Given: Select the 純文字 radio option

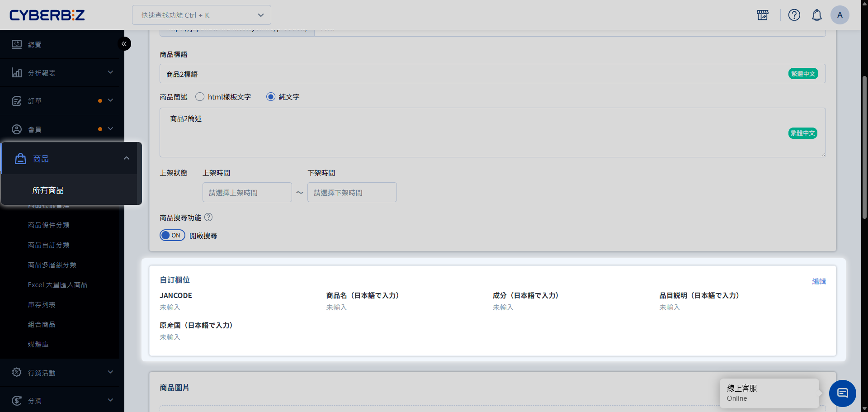Looking at the screenshot, I should [x=271, y=97].
